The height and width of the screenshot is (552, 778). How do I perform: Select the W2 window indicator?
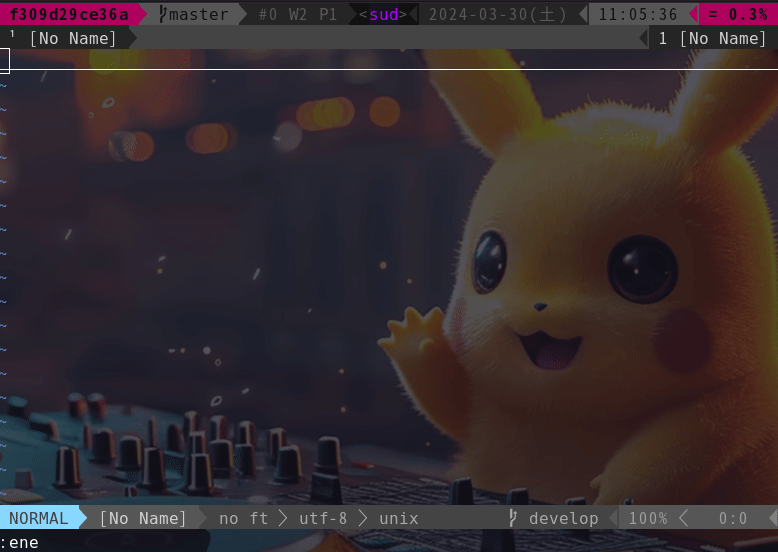coord(298,14)
